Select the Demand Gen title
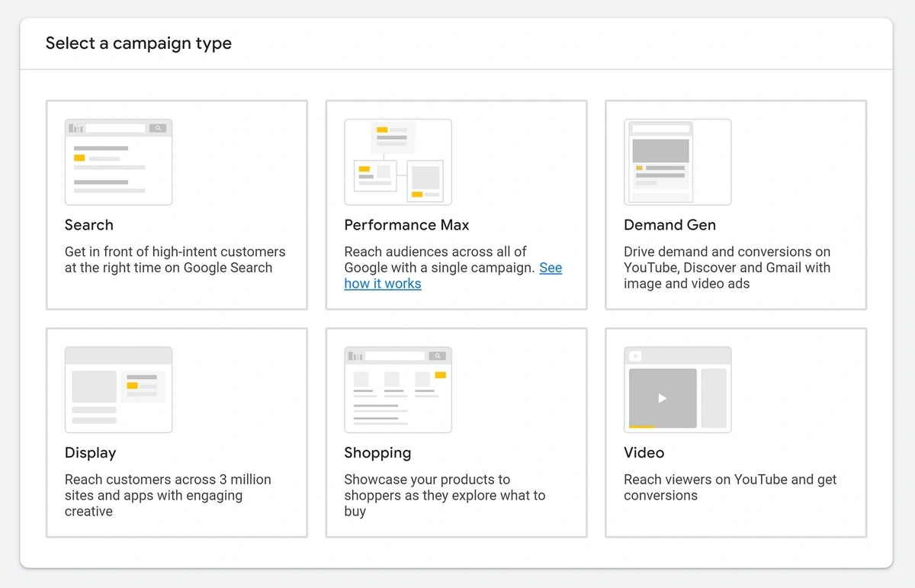This screenshot has width=915, height=588. 669,225
